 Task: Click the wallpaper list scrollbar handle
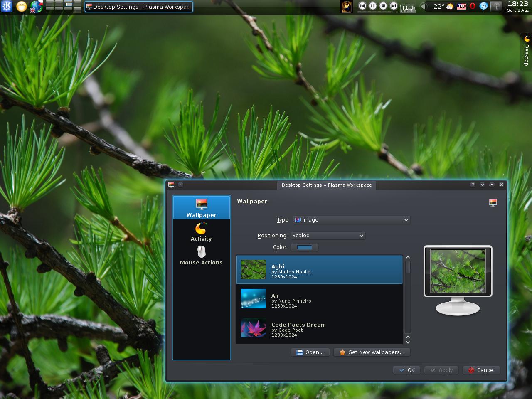[408, 267]
